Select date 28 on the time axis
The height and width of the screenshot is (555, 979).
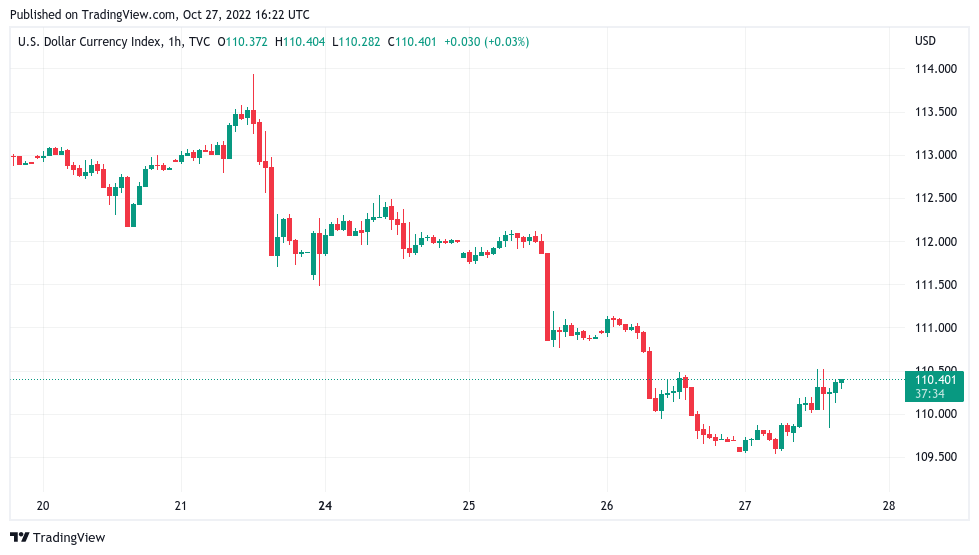coord(888,505)
